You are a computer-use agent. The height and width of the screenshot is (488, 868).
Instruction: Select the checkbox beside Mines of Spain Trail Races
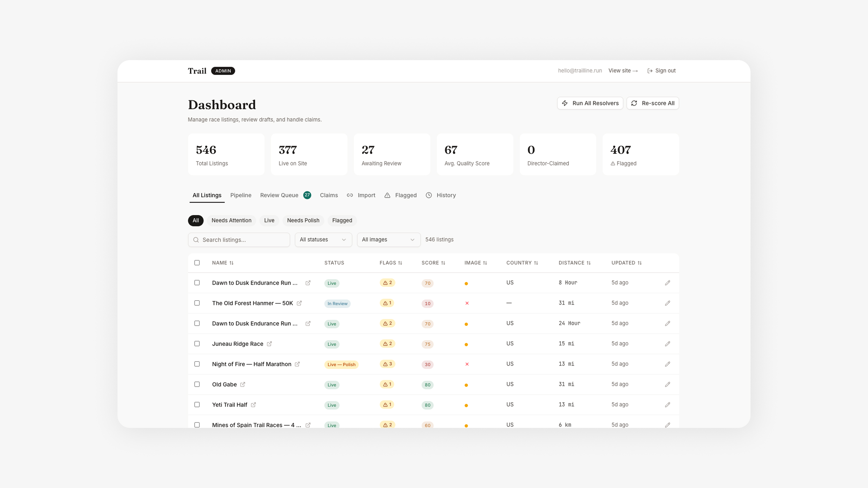[197, 425]
